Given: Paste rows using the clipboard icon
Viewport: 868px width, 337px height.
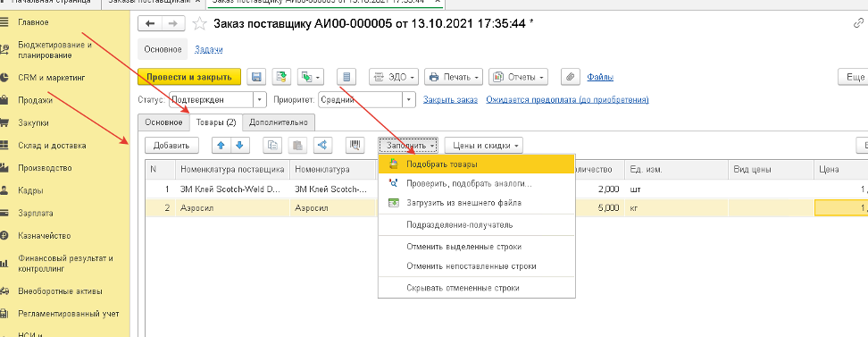Looking at the screenshot, I should click(298, 145).
